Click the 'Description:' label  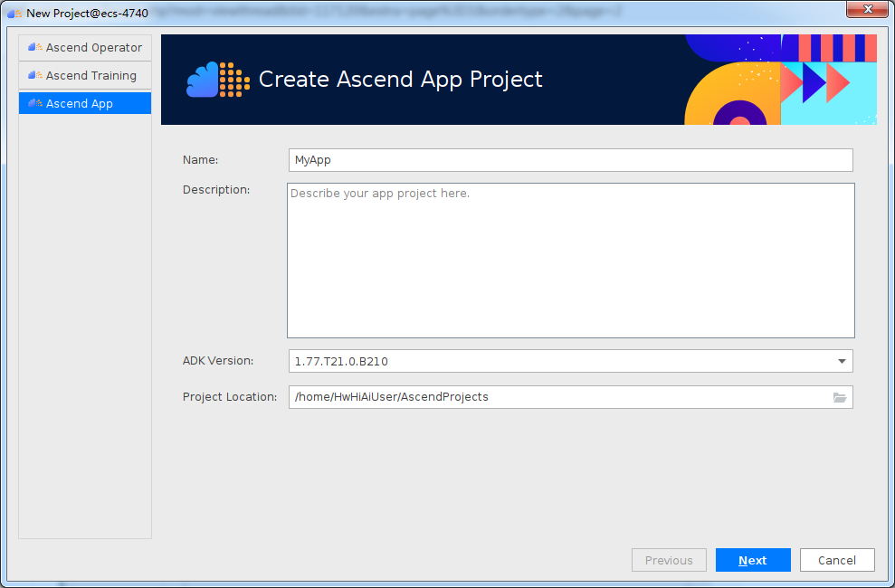[x=216, y=190]
